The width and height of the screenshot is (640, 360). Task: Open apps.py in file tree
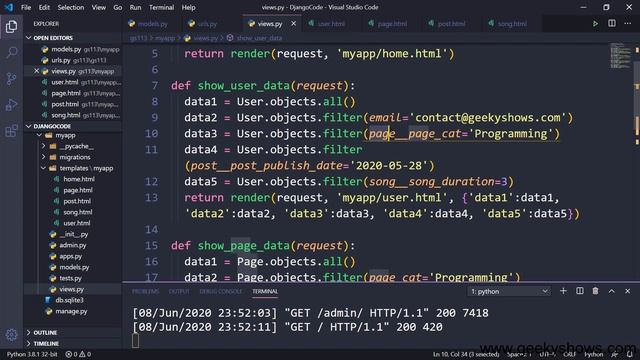(x=70, y=256)
